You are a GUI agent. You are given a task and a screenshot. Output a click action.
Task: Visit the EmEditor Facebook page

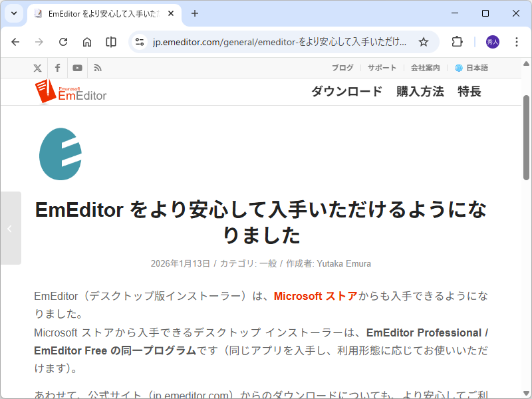pos(58,68)
